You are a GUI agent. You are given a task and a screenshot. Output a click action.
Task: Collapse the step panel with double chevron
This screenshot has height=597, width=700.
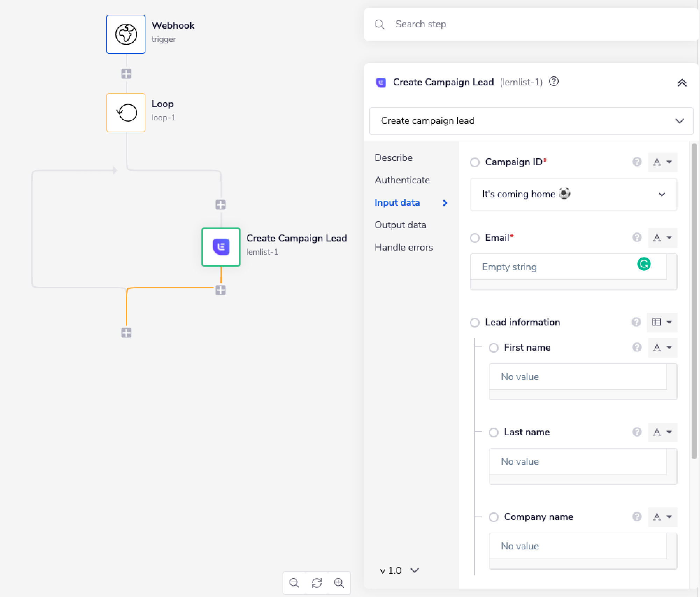[x=682, y=83]
